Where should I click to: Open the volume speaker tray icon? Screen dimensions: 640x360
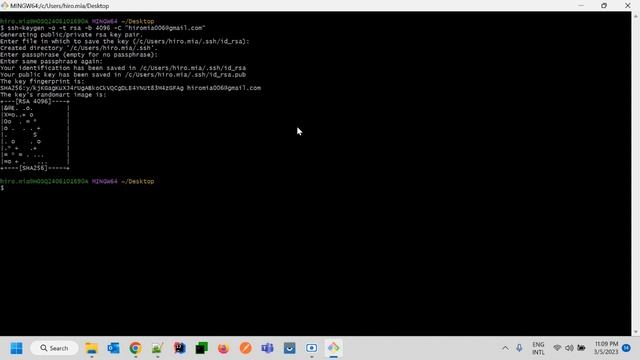(x=569, y=348)
